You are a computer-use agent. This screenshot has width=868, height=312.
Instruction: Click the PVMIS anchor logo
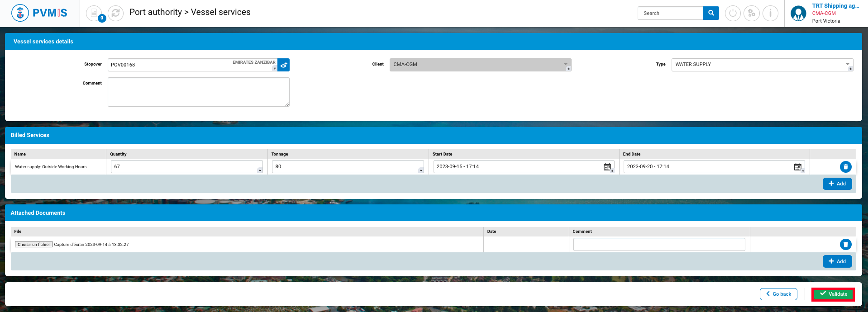coord(20,13)
